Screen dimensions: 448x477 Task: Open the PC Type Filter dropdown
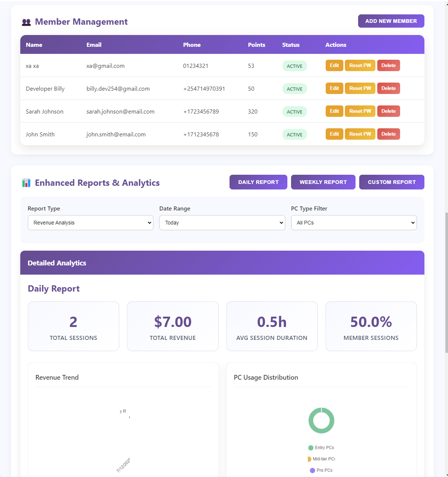point(354,223)
